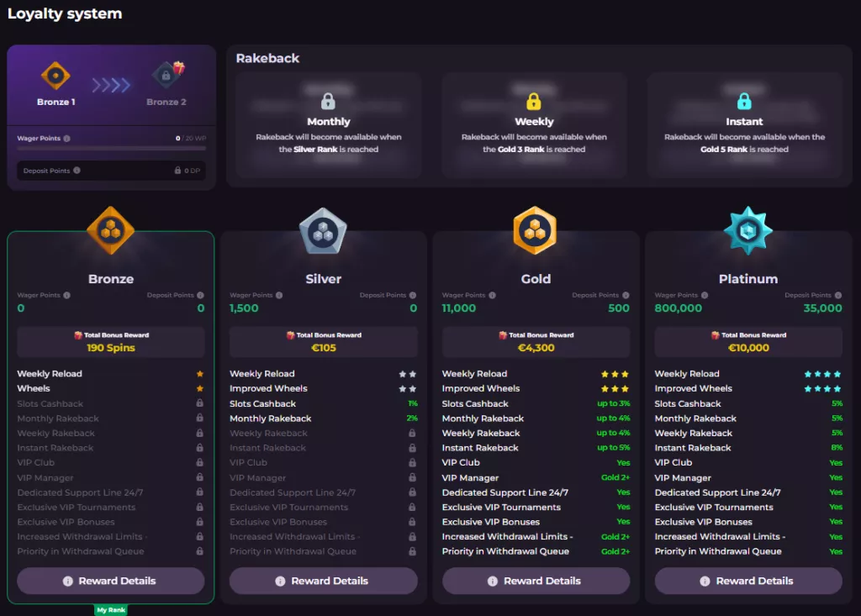The width and height of the screenshot is (861, 616).
Task: Click the locked Bronze 2 rank icon
Action: pyautogui.click(x=166, y=76)
